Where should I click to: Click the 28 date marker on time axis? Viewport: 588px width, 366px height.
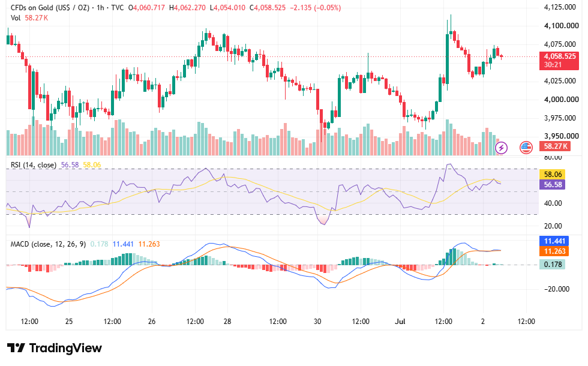227,322
